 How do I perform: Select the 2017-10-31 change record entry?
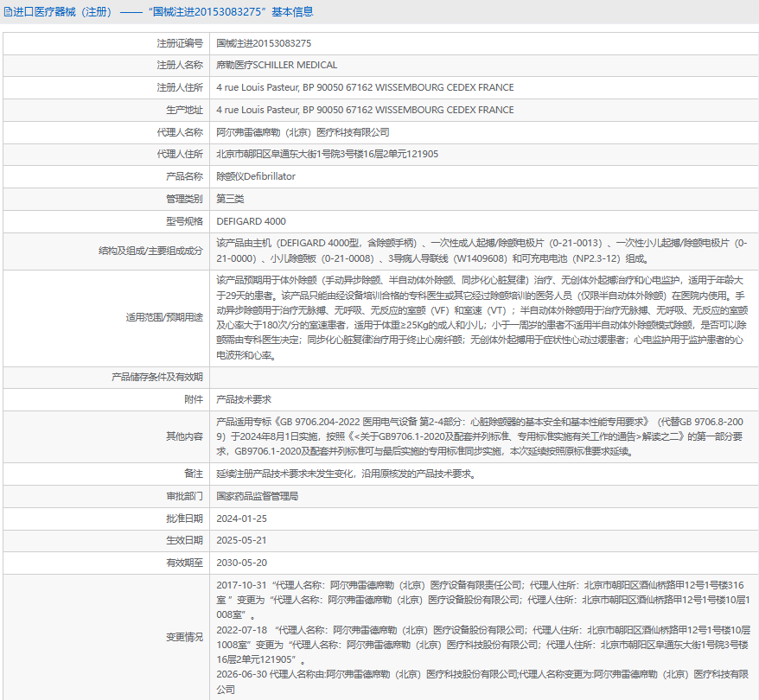[483, 600]
